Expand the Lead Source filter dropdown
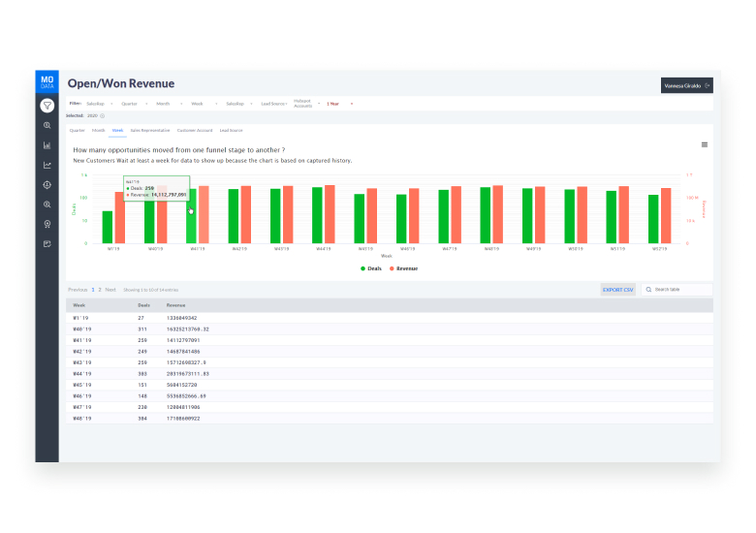This screenshot has height=533, width=756. click(x=274, y=104)
